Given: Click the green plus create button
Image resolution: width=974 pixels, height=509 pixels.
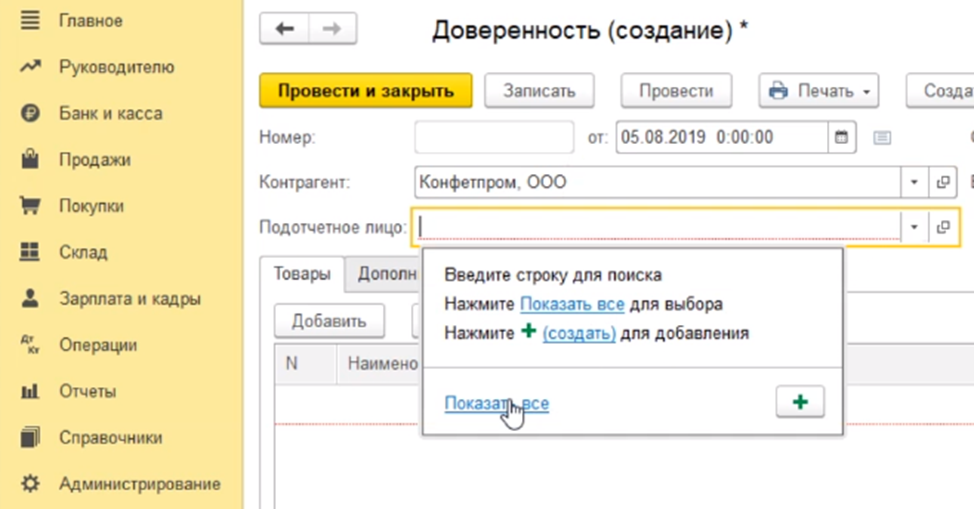Looking at the screenshot, I should pos(800,402).
